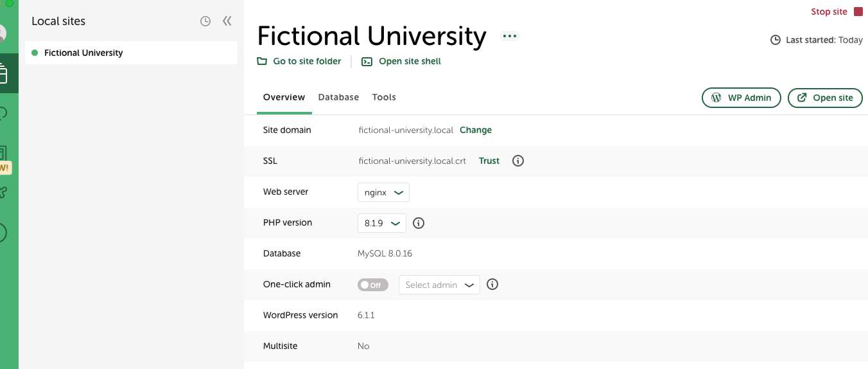Click Change next to the site domain
Screen dimensions: 868x369
[476, 130]
